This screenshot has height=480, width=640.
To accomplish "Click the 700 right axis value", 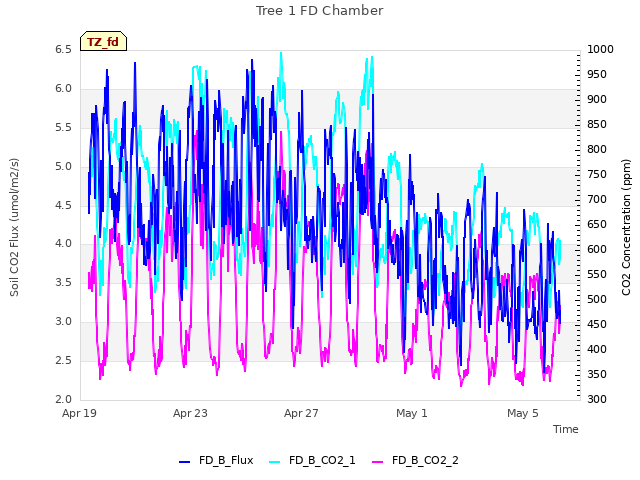I will 597,200.
